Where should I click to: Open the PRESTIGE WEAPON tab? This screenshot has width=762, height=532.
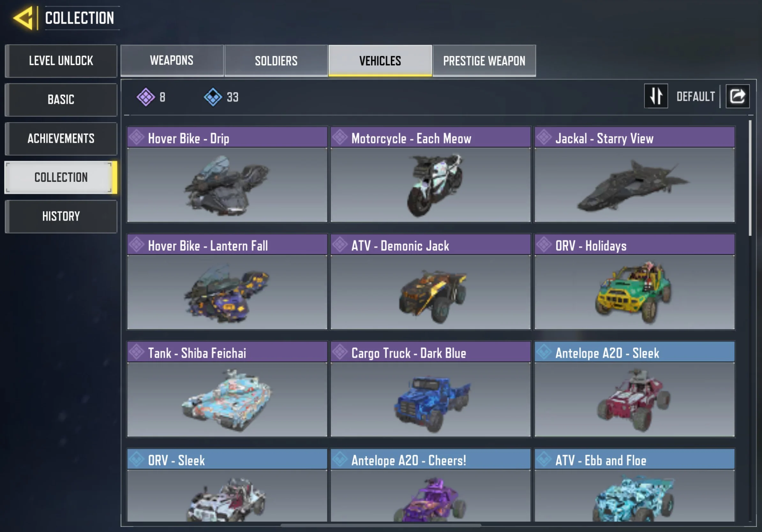[484, 61]
